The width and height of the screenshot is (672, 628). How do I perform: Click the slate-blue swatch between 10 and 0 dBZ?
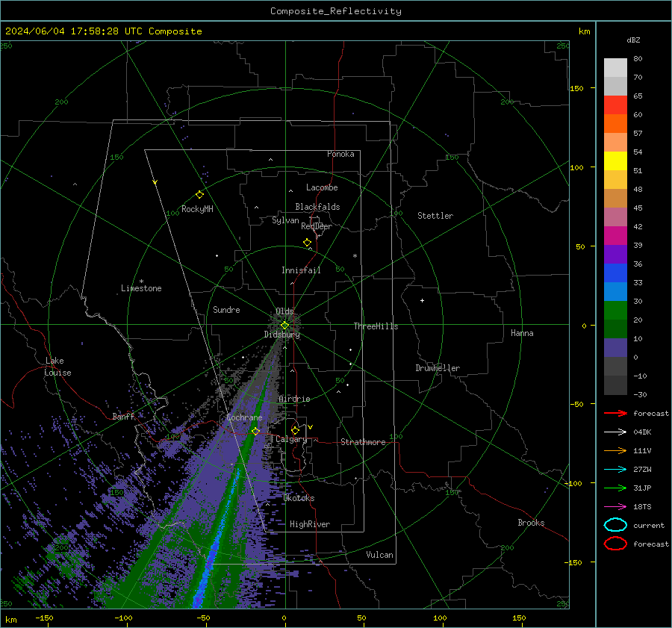(x=615, y=348)
